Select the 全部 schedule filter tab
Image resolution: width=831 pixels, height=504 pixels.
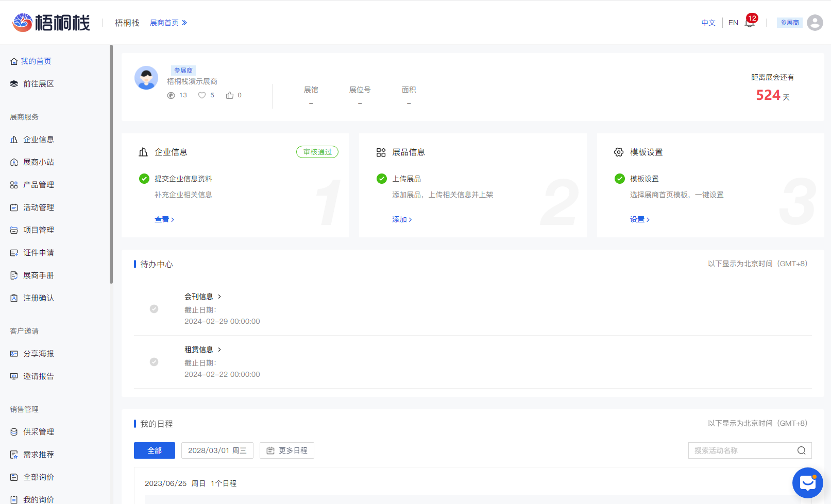point(154,450)
